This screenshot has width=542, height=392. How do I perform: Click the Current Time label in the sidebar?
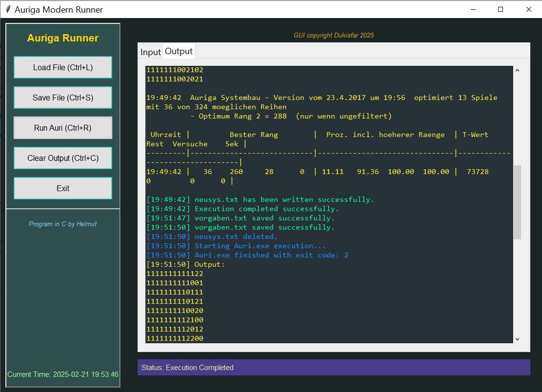[x=63, y=374]
